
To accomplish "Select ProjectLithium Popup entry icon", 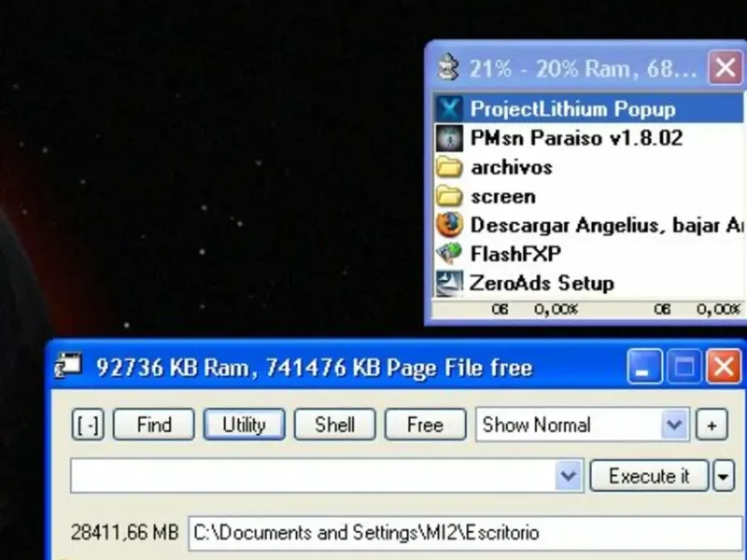I will [449, 109].
